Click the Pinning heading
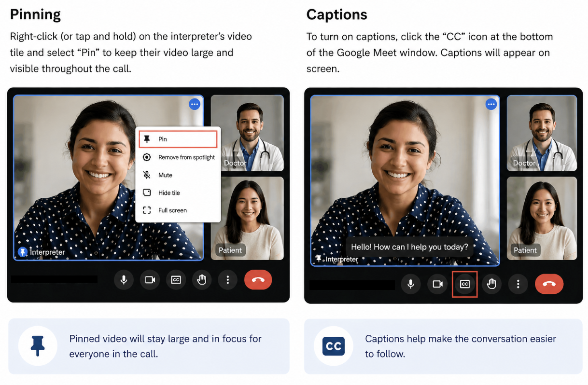Viewport: 588px width, 385px height. (35, 14)
